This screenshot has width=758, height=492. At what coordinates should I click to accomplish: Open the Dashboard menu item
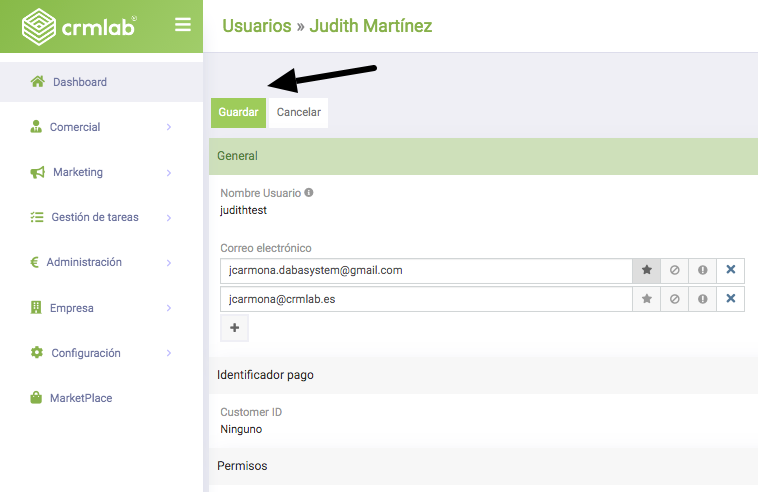(79, 82)
